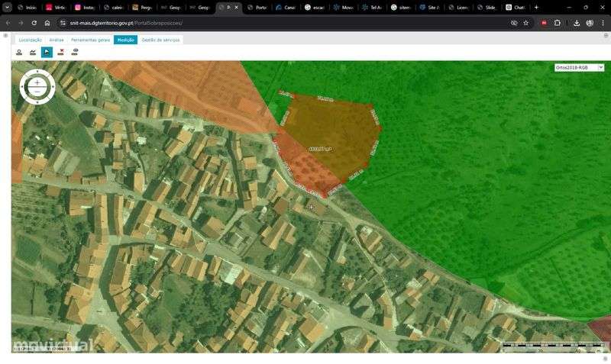Switch to the Perguntas browser tab
The image size is (611, 364).
click(142, 8)
